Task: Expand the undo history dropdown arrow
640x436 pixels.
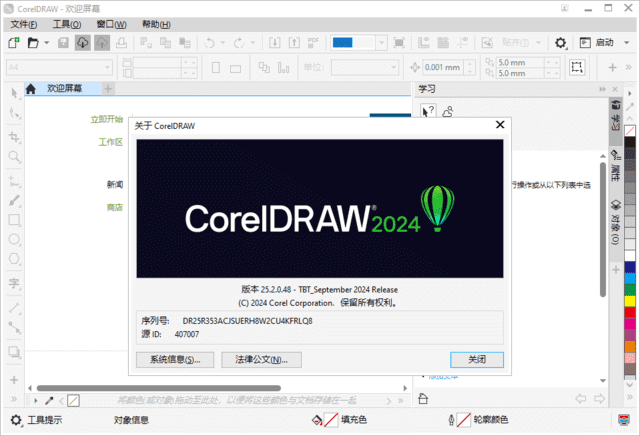Action: (x=223, y=42)
